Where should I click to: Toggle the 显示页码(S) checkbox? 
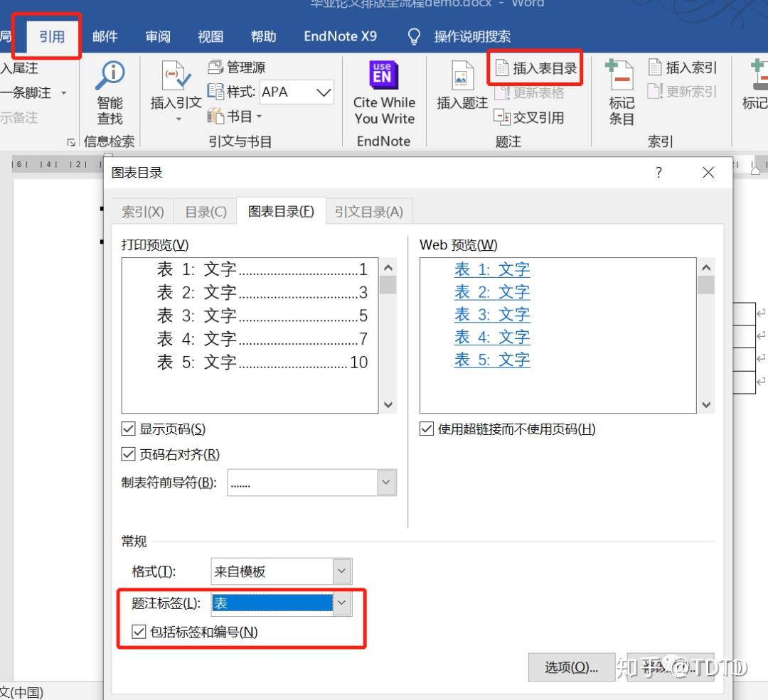[x=128, y=429]
